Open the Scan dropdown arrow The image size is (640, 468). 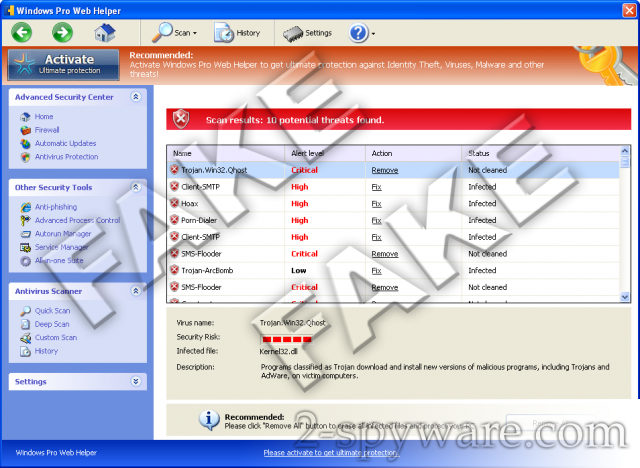click(x=195, y=33)
